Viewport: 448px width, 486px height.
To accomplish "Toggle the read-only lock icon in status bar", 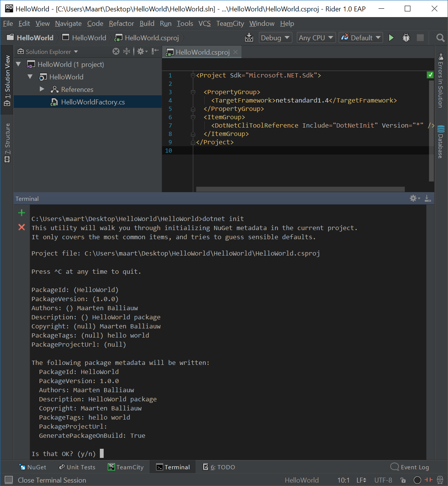I will (403, 480).
